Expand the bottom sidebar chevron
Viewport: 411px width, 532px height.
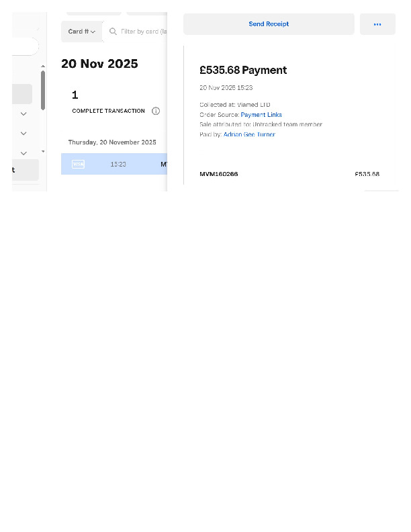point(24,153)
